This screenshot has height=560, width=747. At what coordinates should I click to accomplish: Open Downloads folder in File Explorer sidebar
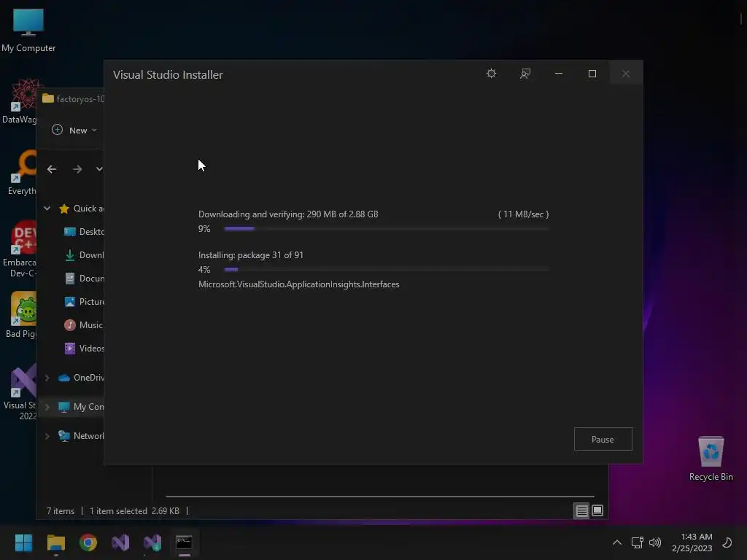[x=84, y=255]
